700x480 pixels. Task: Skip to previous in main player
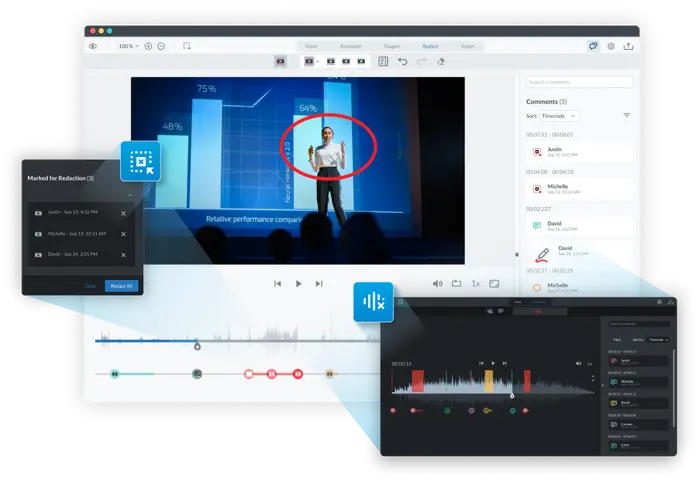coord(277,284)
